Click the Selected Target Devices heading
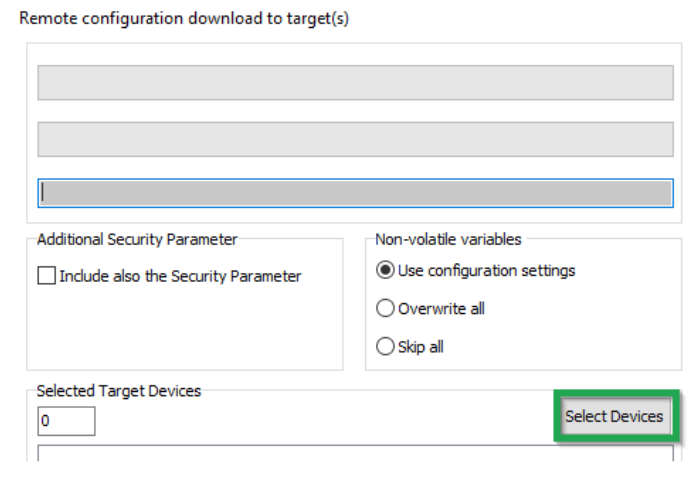Image resolution: width=696 pixels, height=481 pixels. coord(119,391)
